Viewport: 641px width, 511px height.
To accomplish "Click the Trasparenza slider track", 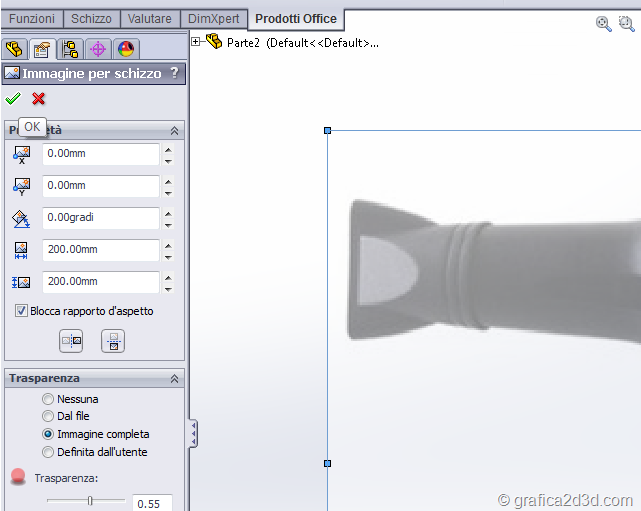I will pyautogui.click(x=86, y=500).
